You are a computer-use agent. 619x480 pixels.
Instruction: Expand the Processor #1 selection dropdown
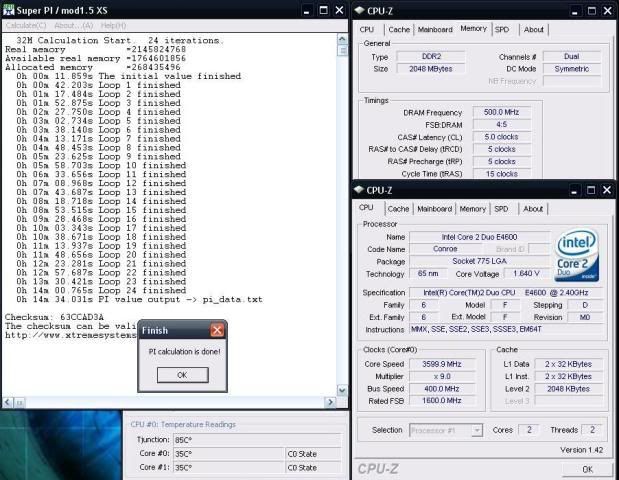click(477, 430)
